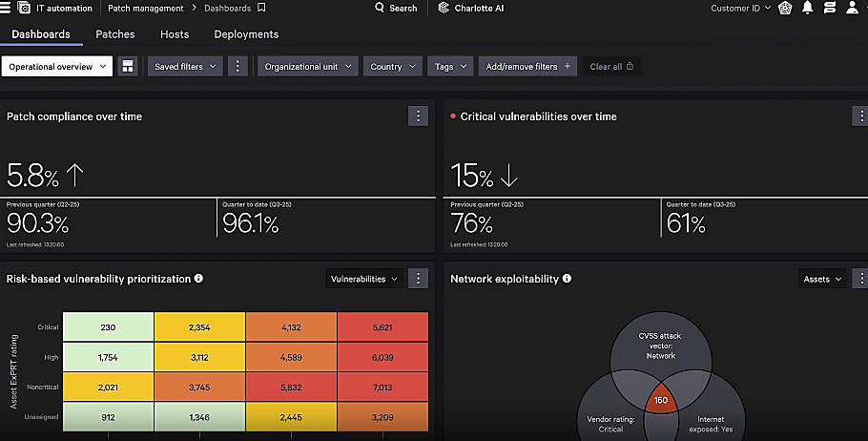
Task: Click Clear all filters
Action: (x=611, y=67)
